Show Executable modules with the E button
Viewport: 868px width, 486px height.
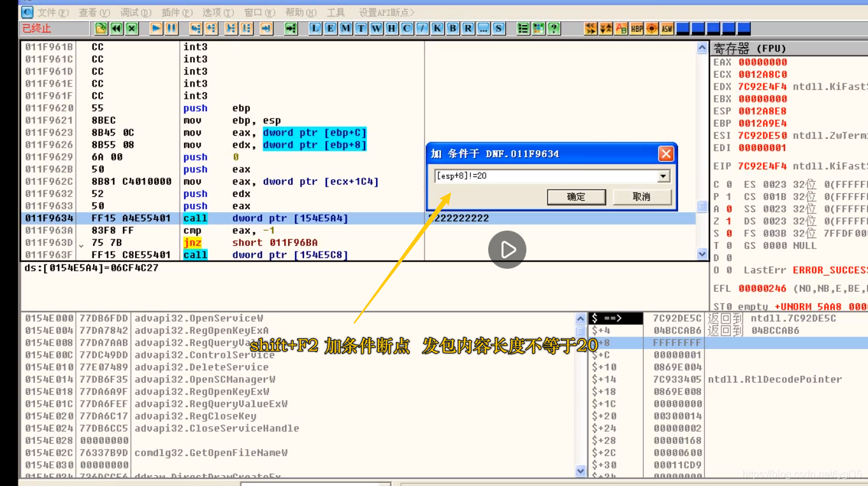pos(330,28)
